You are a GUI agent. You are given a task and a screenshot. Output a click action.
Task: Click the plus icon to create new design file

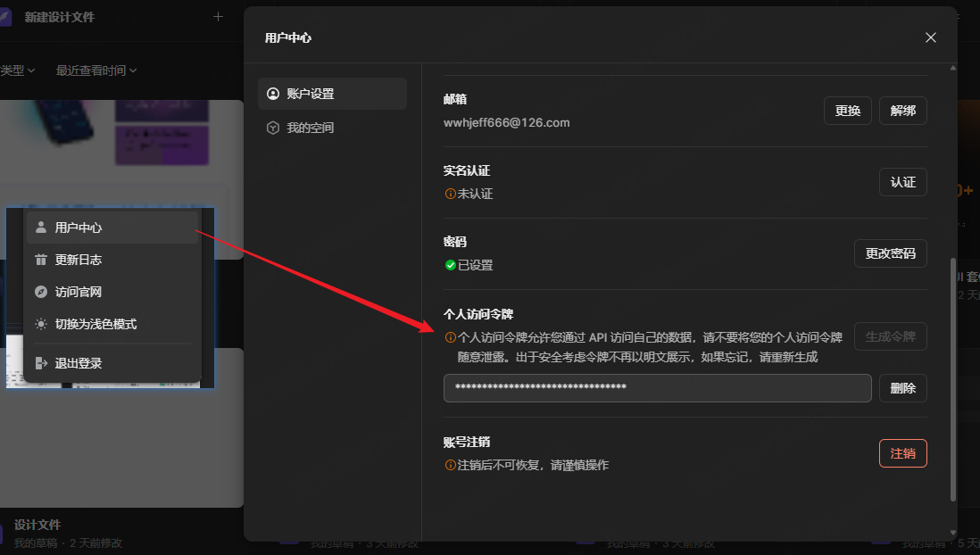pyautogui.click(x=219, y=17)
